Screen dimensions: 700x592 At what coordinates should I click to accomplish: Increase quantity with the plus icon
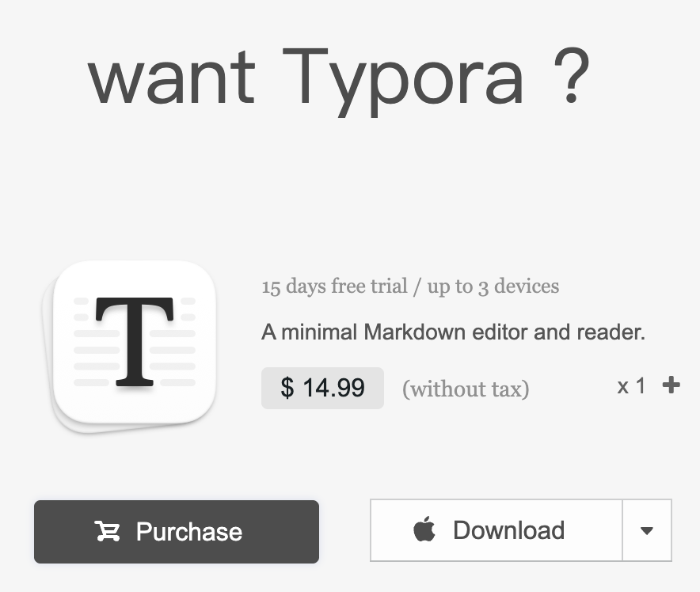click(671, 385)
